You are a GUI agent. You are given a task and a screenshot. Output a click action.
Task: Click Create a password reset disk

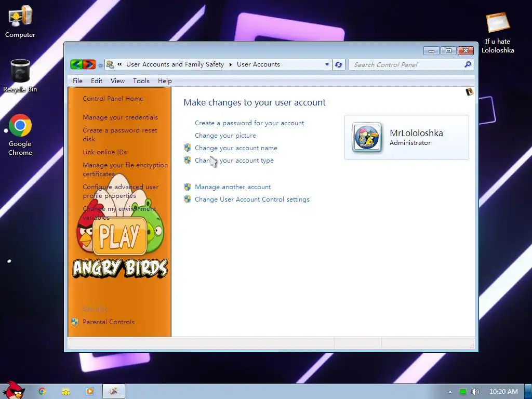click(120, 135)
